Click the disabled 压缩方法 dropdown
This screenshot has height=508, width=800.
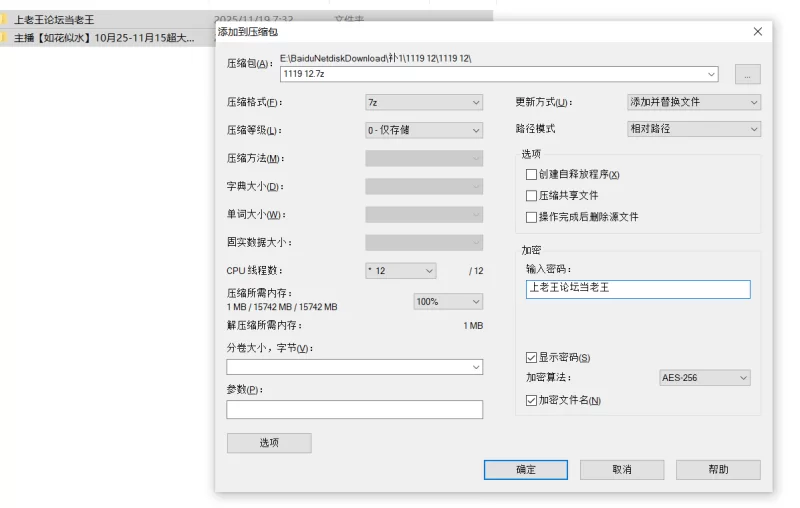click(x=424, y=158)
